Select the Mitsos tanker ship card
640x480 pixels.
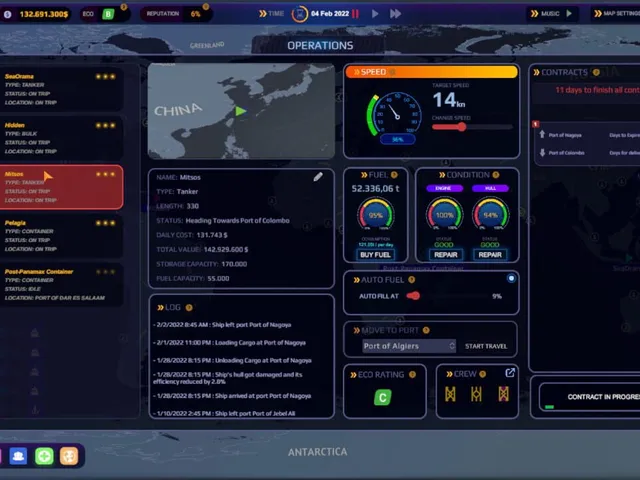click(x=61, y=187)
